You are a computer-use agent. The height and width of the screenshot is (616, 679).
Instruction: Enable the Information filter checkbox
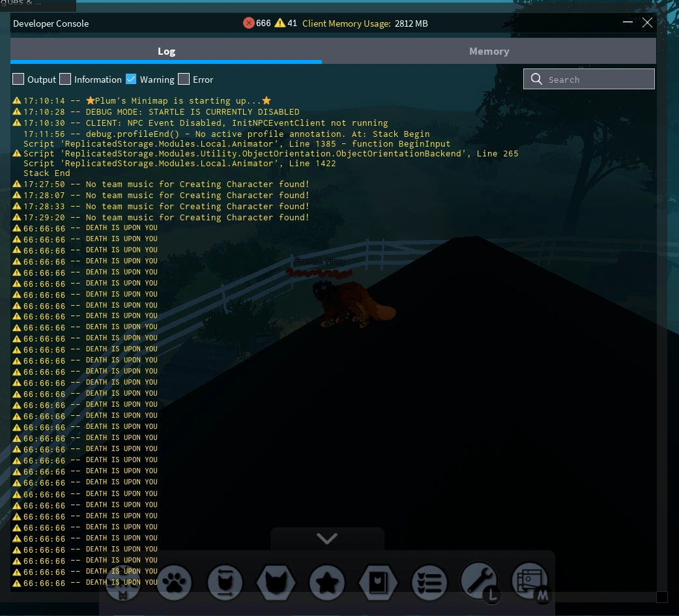point(65,79)
